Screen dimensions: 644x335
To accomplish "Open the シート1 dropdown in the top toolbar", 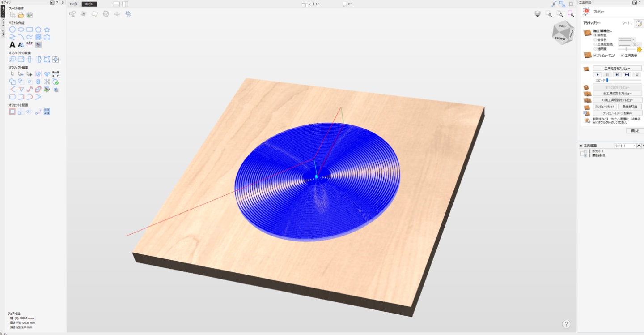I will coord(310,4).
